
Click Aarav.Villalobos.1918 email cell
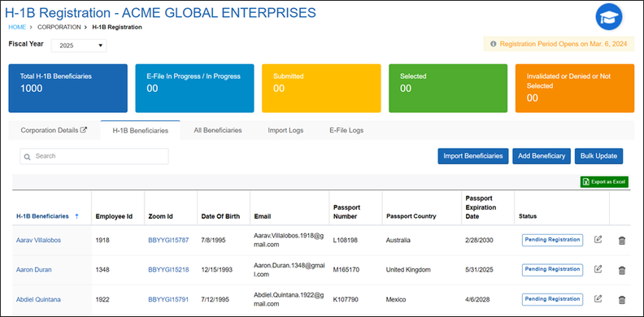tap(289, 241)
